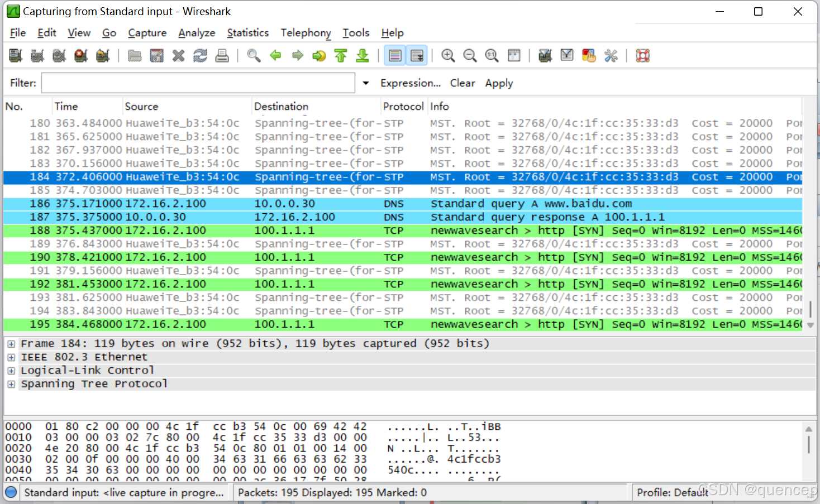Click the hex pane scroll up arrow
820x504 pixels.
click(808, 429)
